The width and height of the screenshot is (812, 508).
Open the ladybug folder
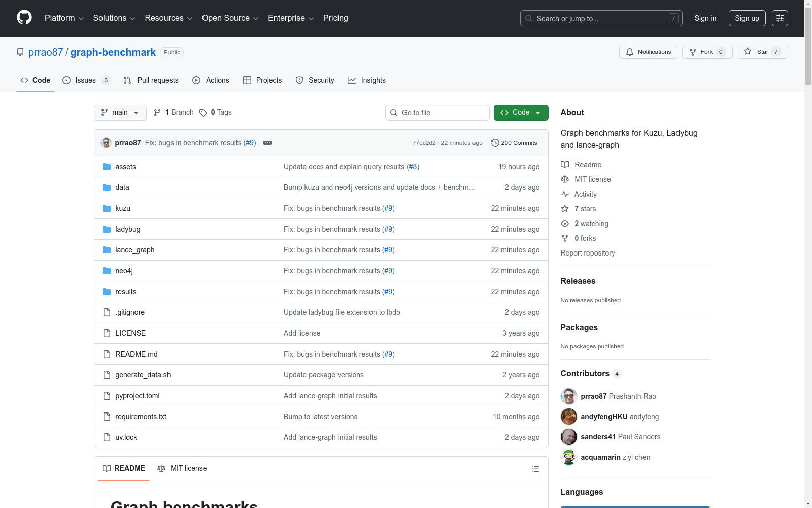128,229
